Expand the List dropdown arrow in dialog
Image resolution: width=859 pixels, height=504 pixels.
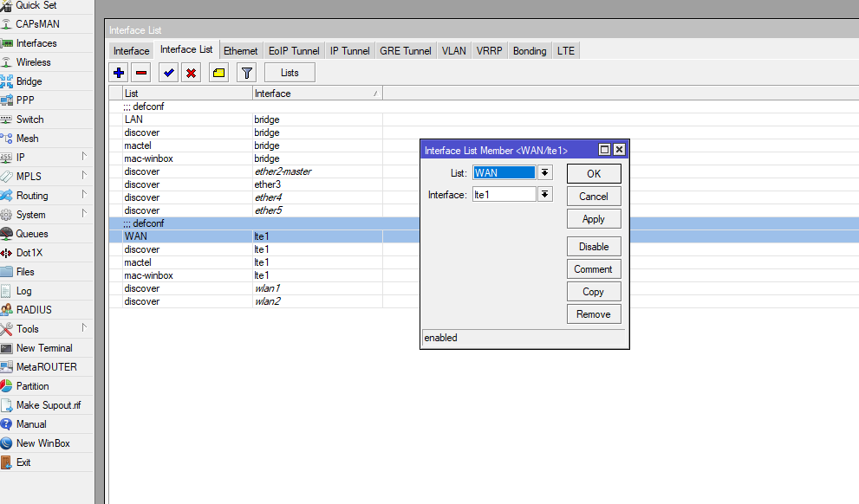(x=544, y=173)
